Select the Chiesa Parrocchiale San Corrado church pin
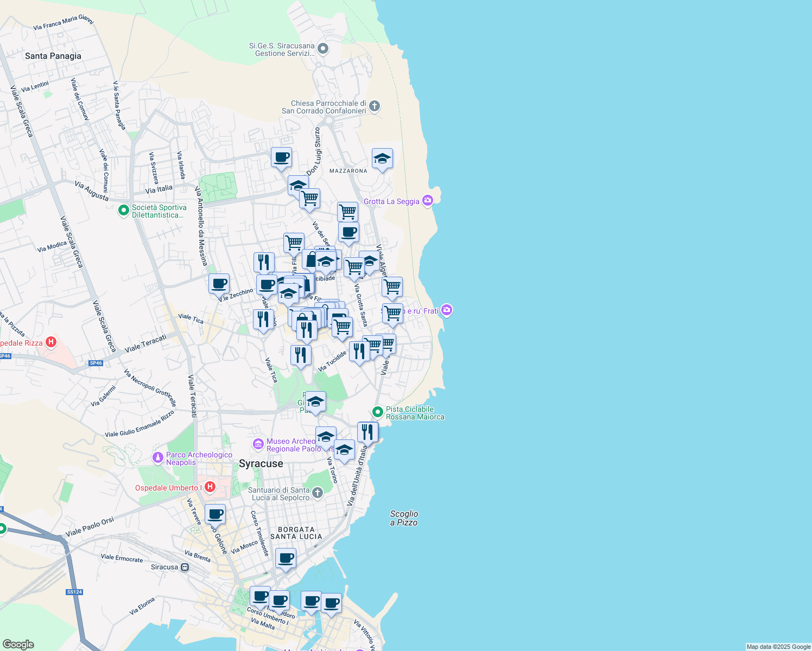The width and height of the screenshot is (812, 651). [x=375, y=106]
